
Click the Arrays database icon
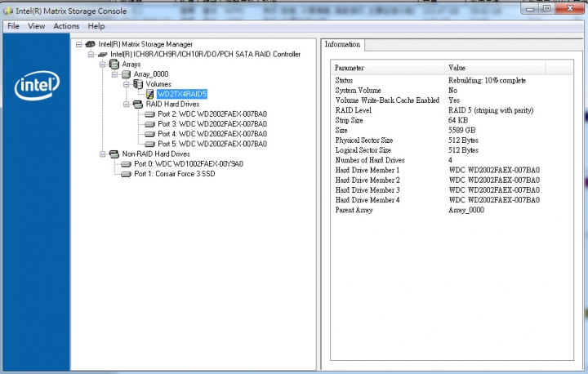114,65
